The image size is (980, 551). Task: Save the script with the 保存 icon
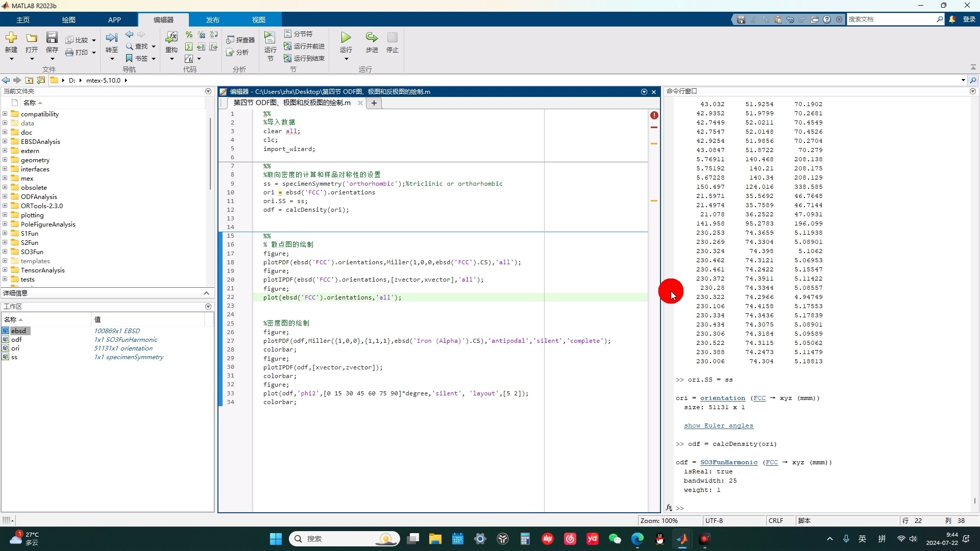pos(52,38)
